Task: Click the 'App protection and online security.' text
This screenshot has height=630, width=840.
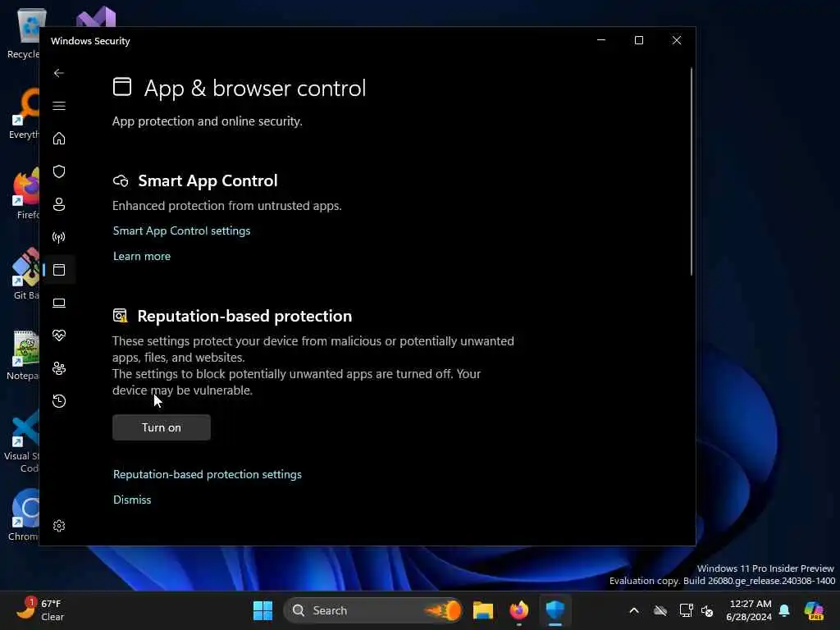Action: 208,121
